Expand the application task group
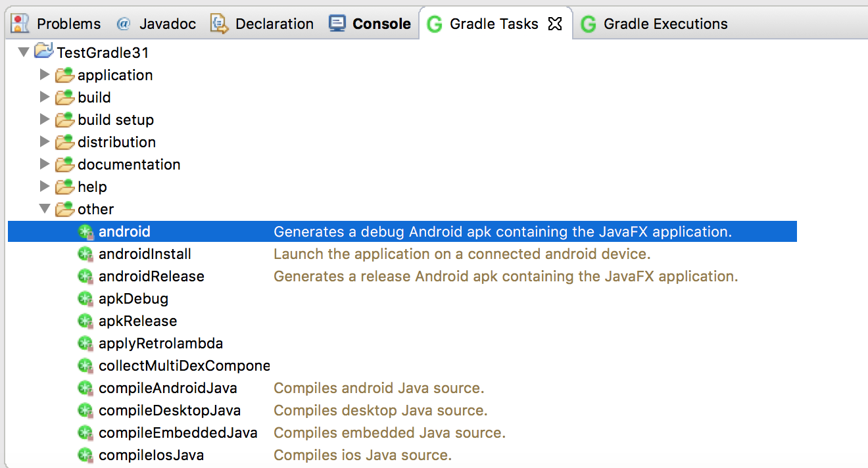The image size is (868, 468). tap(45, 75)
